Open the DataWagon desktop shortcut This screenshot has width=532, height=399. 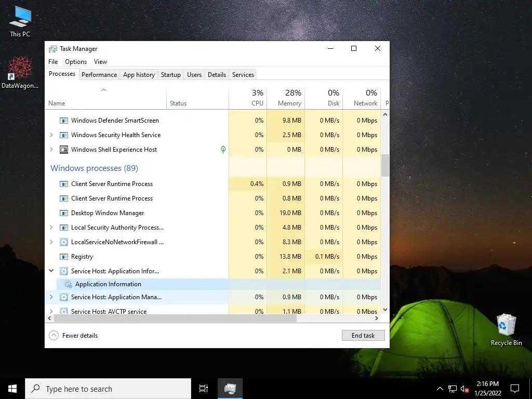pos(20,72)
